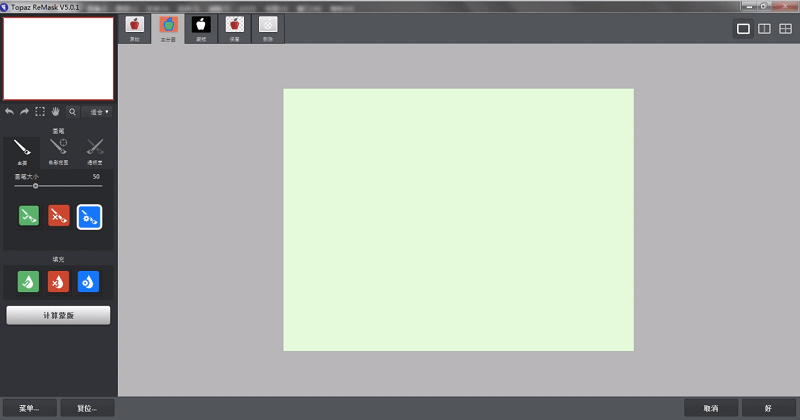
Task: Switch to single-pane view layout
Action: pos(743,29)
